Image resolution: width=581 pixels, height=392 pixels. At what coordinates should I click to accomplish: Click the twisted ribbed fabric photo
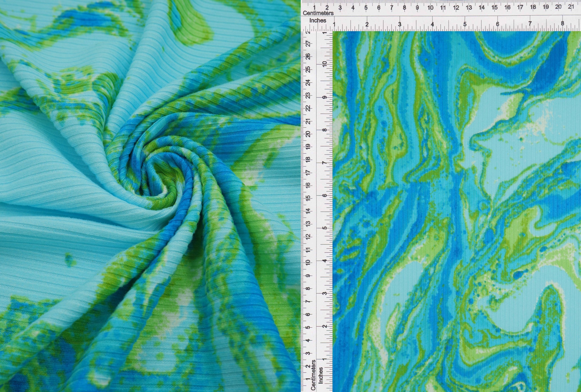150,196
